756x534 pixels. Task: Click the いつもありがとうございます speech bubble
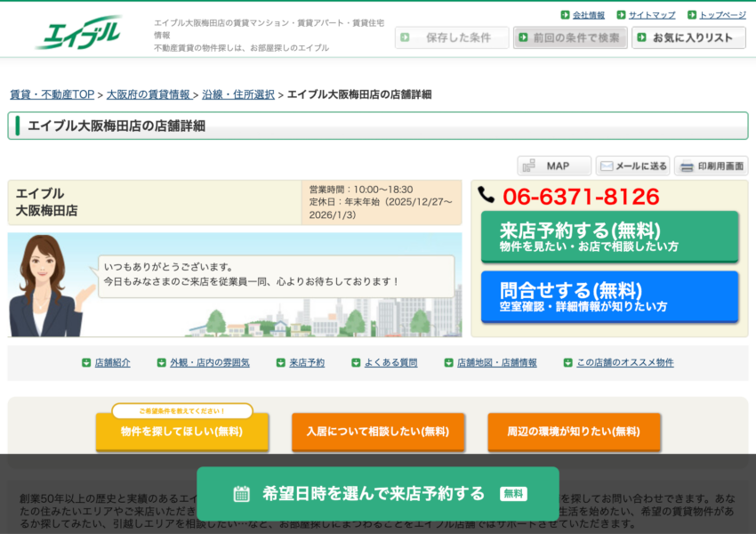(276, 277)
